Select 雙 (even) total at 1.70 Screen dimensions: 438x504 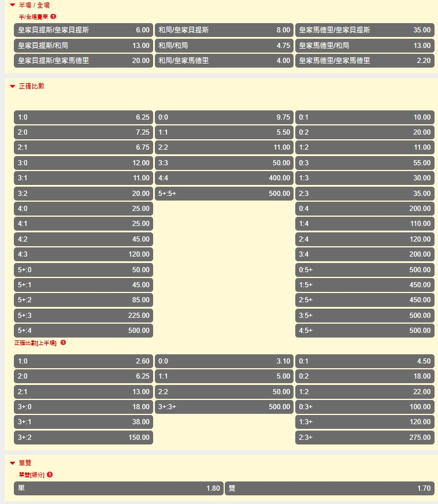(330, 488)
